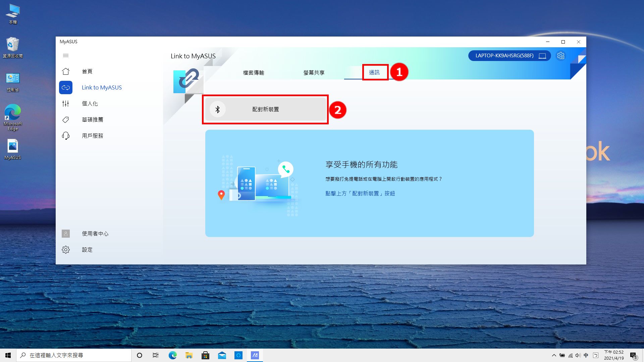Open 使用者中心 menu item
Viewport: 644px width, 362px height.
[95, 234]
